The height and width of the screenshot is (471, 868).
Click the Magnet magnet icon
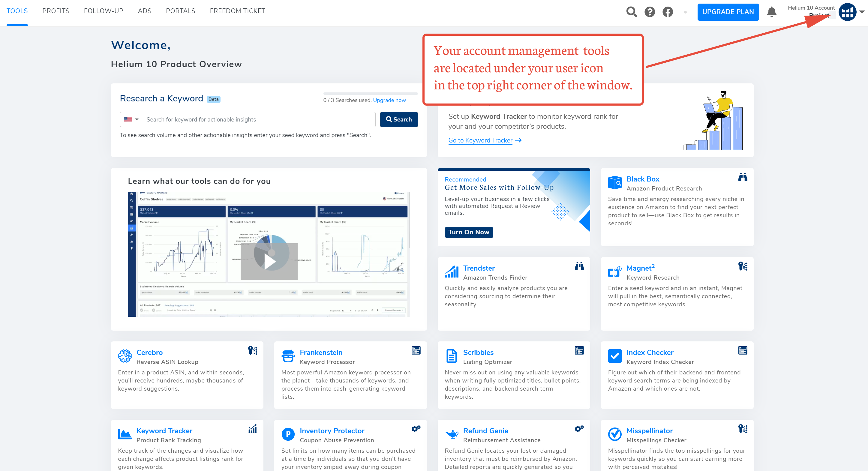click(x=614, y=271)
